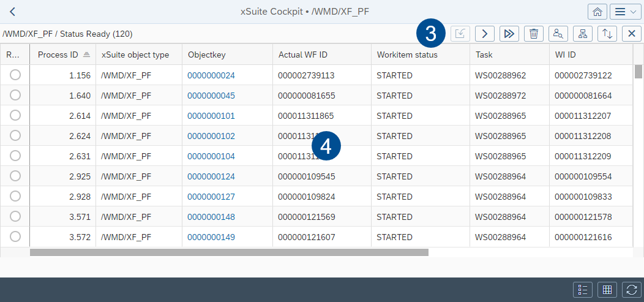Select the radio button for process 3.571
This screenshot has height=302, width=644.
[x=15, y=216]
